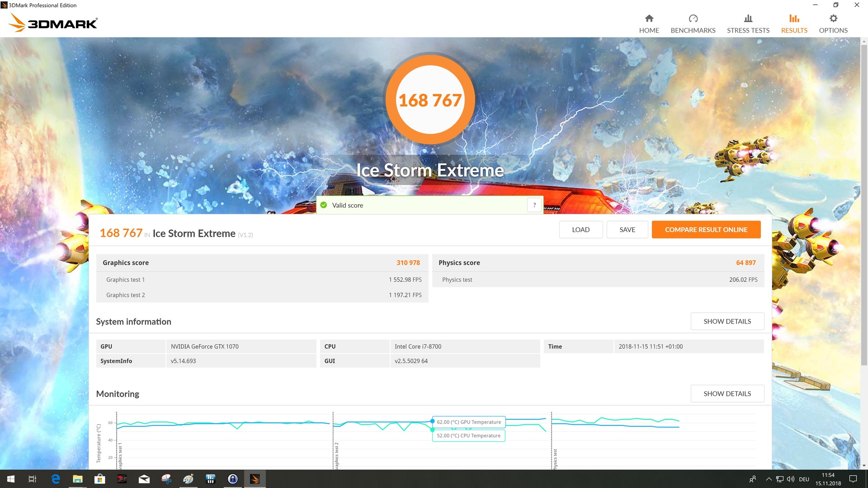Image resolution: width=868 pixels, height=488 pixels.
Task: Open Stress Tests section
Action: click(x=748, y=23)
